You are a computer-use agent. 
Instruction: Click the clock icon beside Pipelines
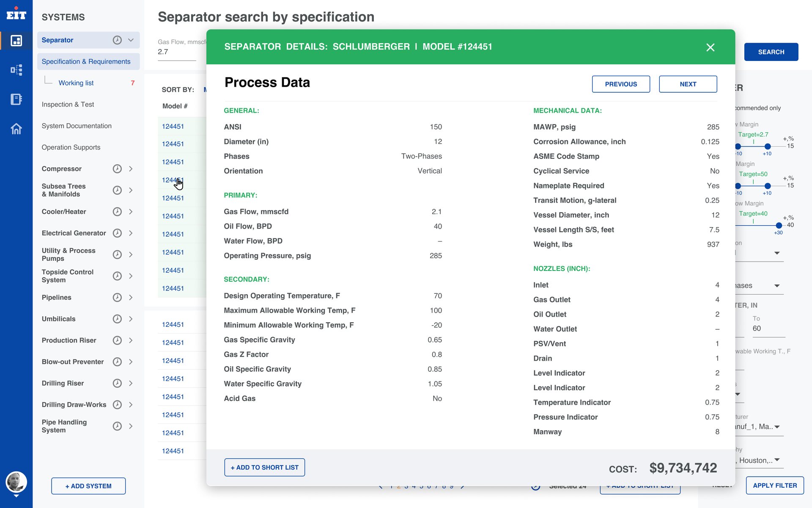pos(117,297)
